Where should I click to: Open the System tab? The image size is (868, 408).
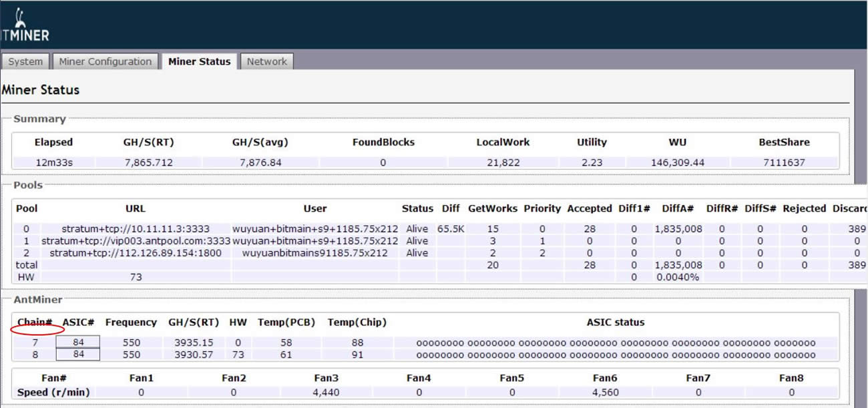(25, 61)
